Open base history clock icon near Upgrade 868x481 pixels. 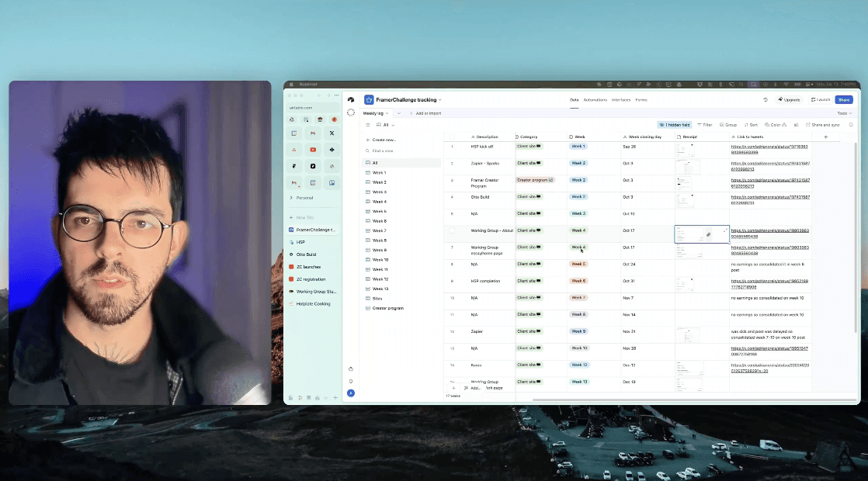[766, 100]
